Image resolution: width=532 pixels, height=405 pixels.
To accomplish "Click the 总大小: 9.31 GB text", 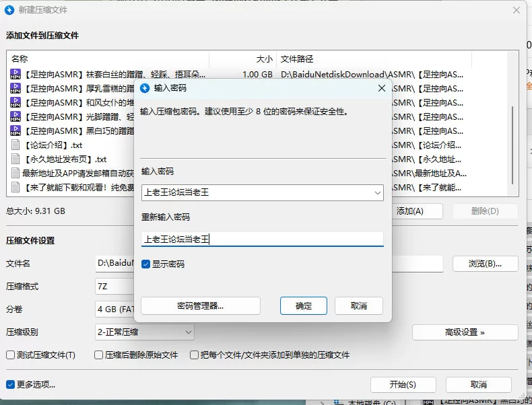I will click(36, 211).
